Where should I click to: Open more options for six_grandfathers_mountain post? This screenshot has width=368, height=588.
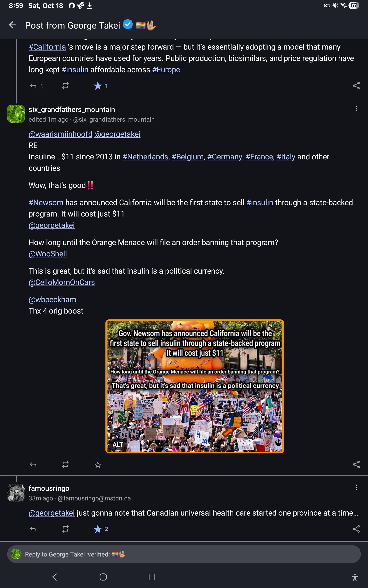point(356,109)
